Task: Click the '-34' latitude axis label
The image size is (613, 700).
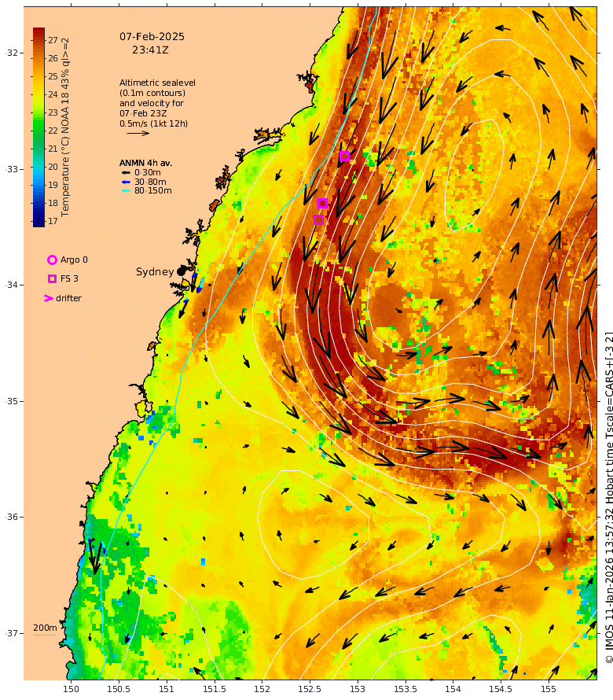Action: point(12,285)
